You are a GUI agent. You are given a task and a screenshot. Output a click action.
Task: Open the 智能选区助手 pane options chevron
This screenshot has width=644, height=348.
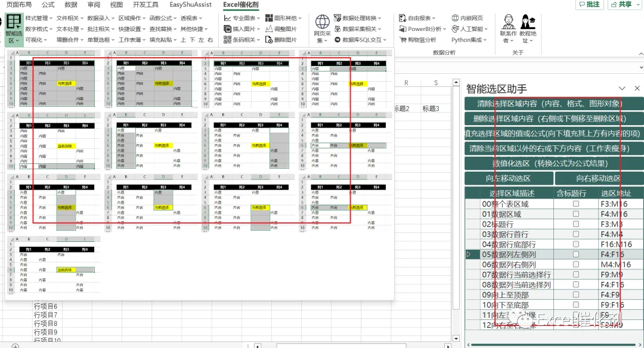coord(622,88)
